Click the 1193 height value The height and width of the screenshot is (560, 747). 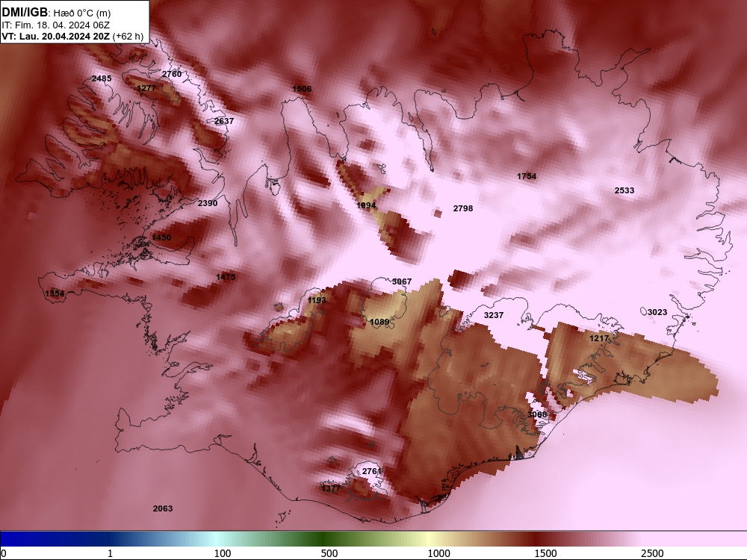(317, 300)
